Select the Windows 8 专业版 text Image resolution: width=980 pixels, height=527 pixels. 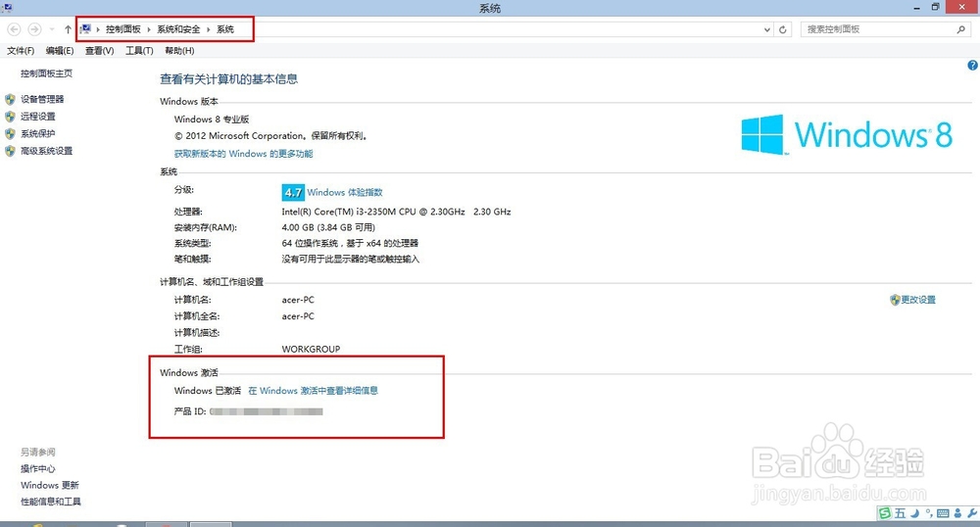[x=212, y=120]
